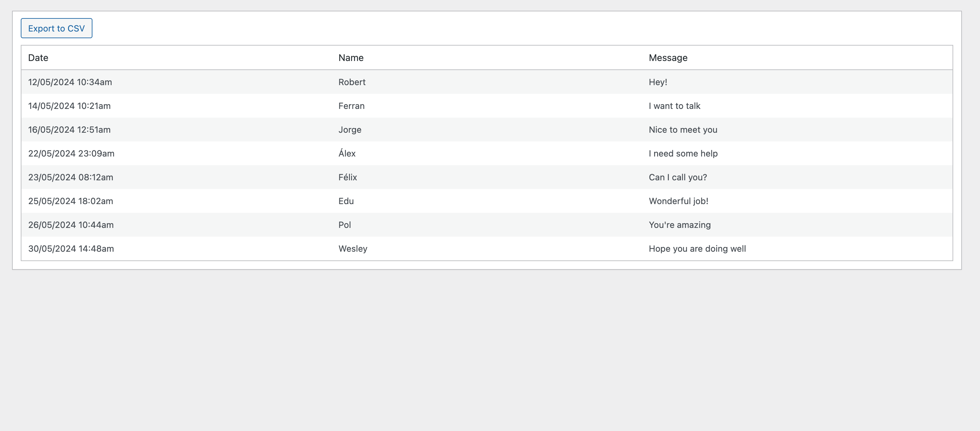This screenshot has width=980, height=431.
Task: Select the 16/05/2024 12:51am date entry
Action: [x=69, y=130]
